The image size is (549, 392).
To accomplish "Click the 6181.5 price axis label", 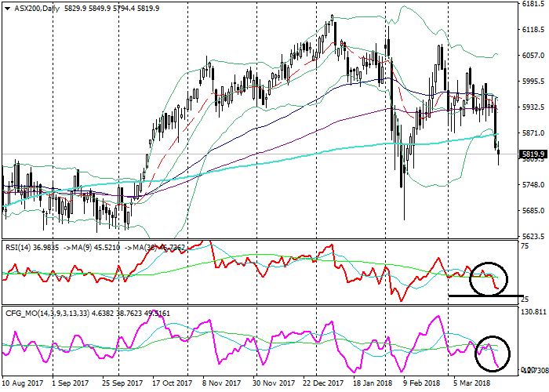I will pos(533,4).
